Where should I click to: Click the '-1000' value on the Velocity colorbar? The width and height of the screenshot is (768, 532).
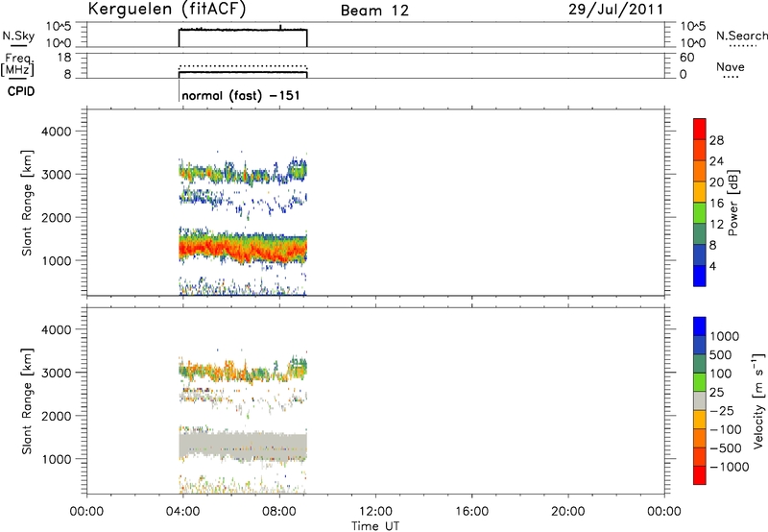tap(730, 467)
